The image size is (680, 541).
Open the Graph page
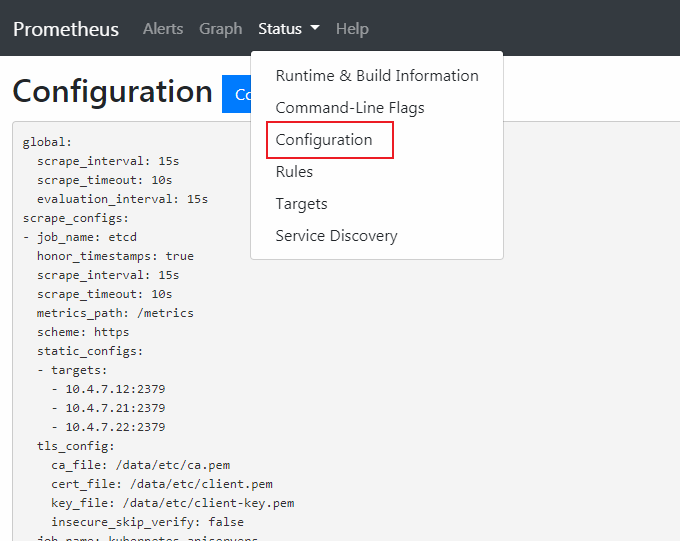click(221, 29)
